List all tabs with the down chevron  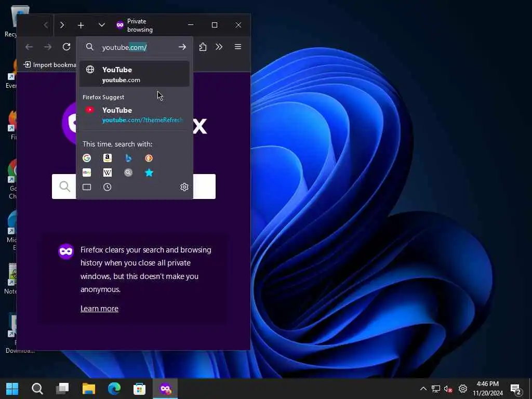(101, 25)
